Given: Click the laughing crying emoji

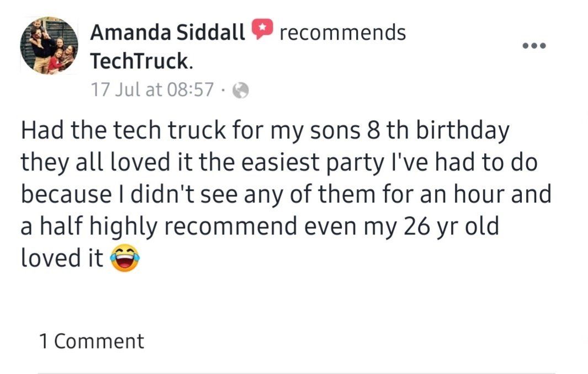Looking at the screenshot, I should coord(125,258).
